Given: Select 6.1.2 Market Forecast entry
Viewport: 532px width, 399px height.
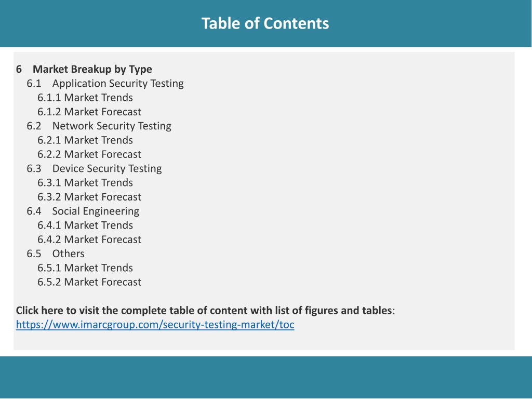Looking at the screenshot, I should click(89, 112).
